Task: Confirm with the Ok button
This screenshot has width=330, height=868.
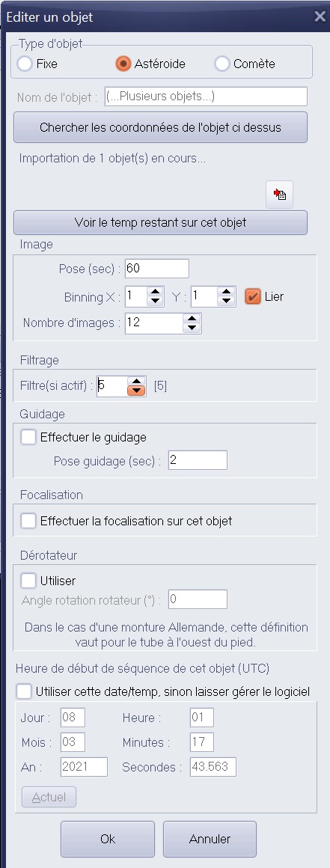Action: click(x=108, y=839)
